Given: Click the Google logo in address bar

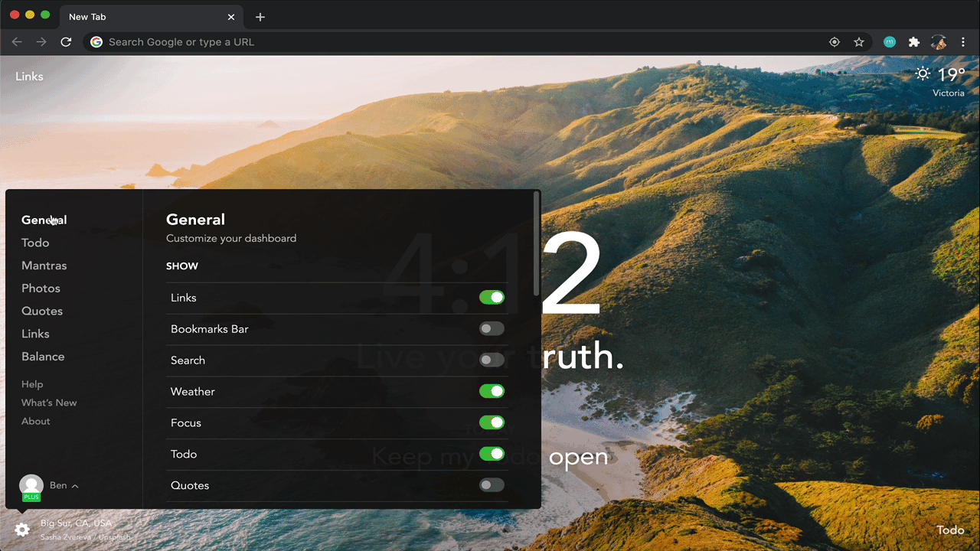Looking at the screenshot, I should (x=96, y=42).
